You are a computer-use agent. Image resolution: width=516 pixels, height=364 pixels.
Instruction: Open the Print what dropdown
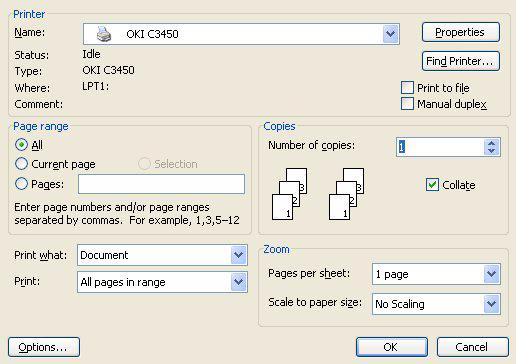point(238,255)
